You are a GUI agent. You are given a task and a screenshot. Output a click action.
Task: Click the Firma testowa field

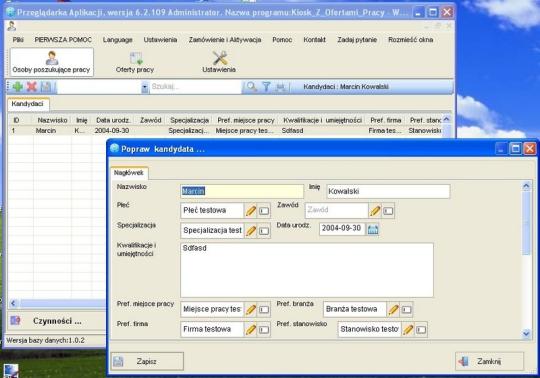tap(212, 329)
